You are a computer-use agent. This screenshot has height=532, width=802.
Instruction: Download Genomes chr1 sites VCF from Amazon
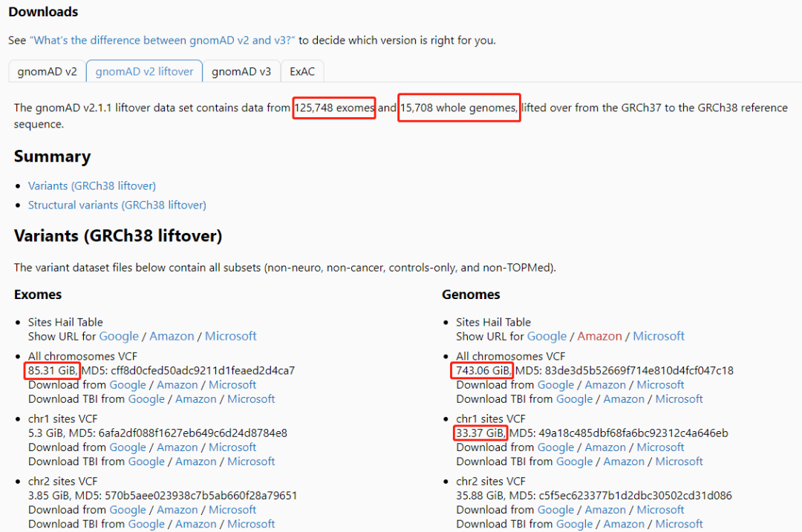[605, 447]
